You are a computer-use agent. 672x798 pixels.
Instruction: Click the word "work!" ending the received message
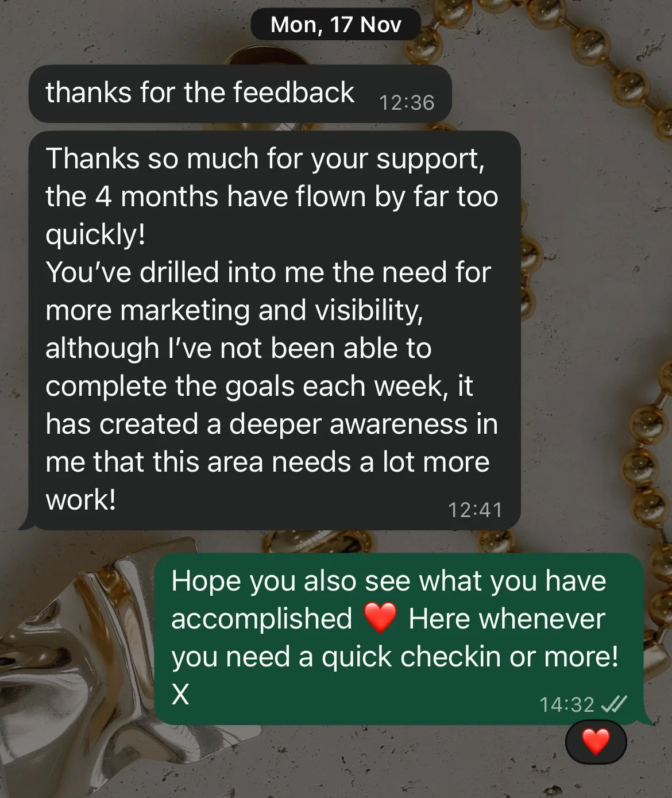81,500
